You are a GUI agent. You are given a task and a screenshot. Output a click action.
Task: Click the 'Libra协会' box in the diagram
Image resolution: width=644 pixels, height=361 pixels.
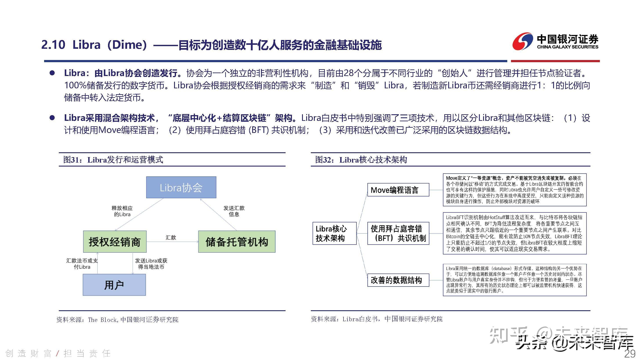tap(181, 187)
